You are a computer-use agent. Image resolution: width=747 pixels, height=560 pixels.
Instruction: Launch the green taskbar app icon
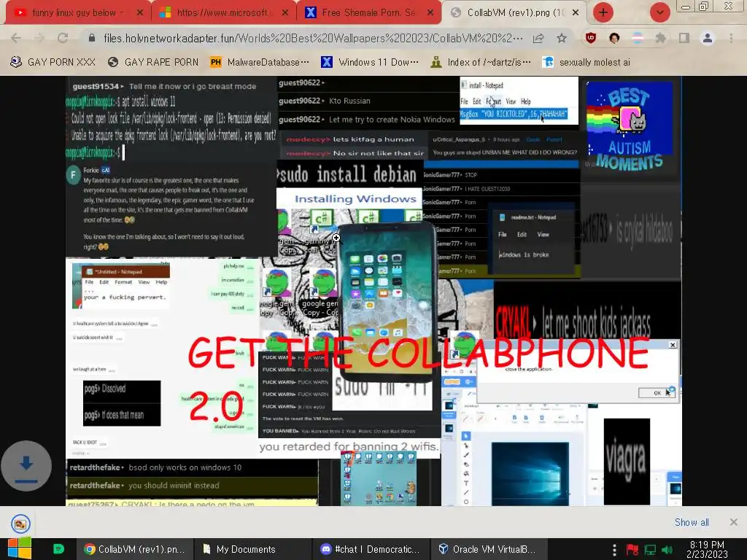(58, 549)
